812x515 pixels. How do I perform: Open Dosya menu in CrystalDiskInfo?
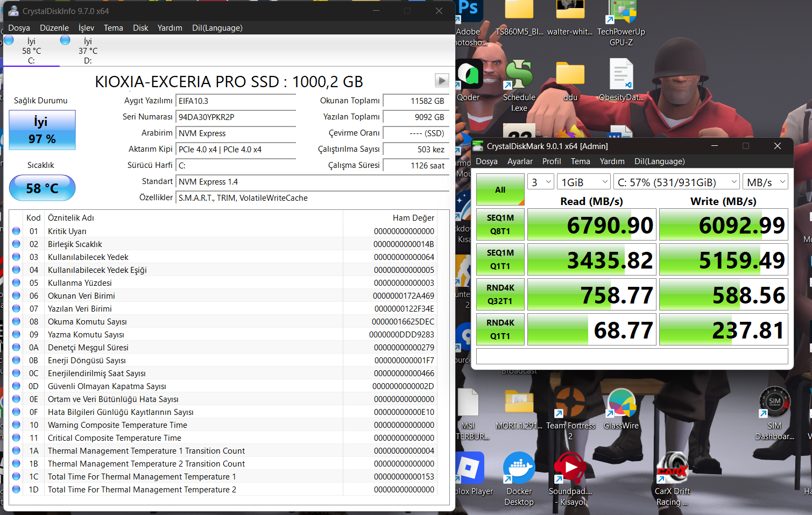pos(19,28)
